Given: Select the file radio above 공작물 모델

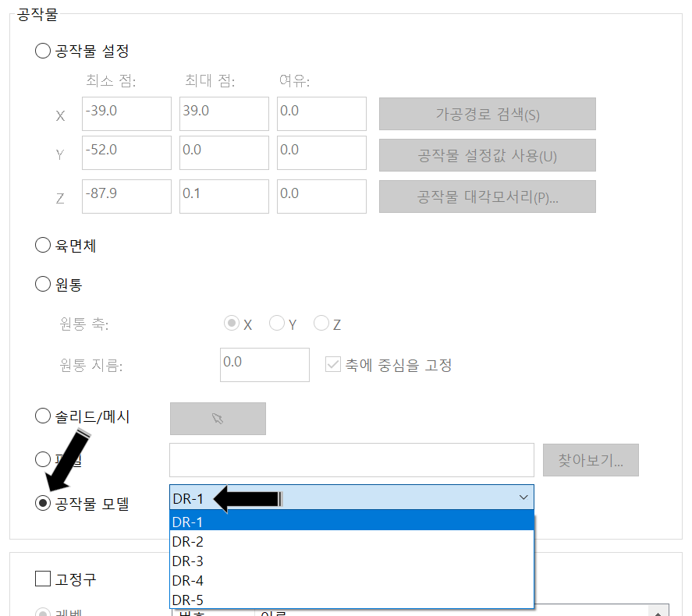Looking at the screenshot, I should (43, 459).
